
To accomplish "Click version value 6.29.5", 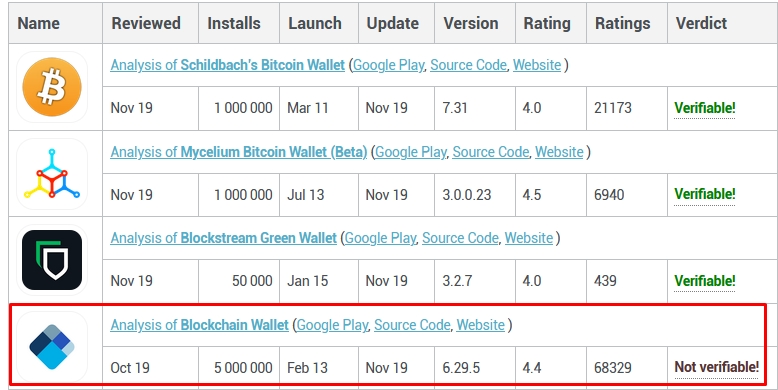I will tap(461, 368).
